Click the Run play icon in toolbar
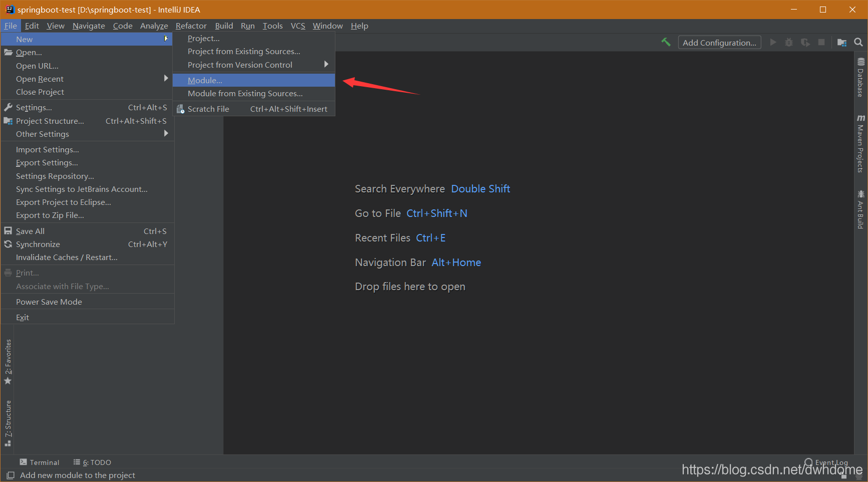This screenshot has width=868, height=482. [773, 42]
